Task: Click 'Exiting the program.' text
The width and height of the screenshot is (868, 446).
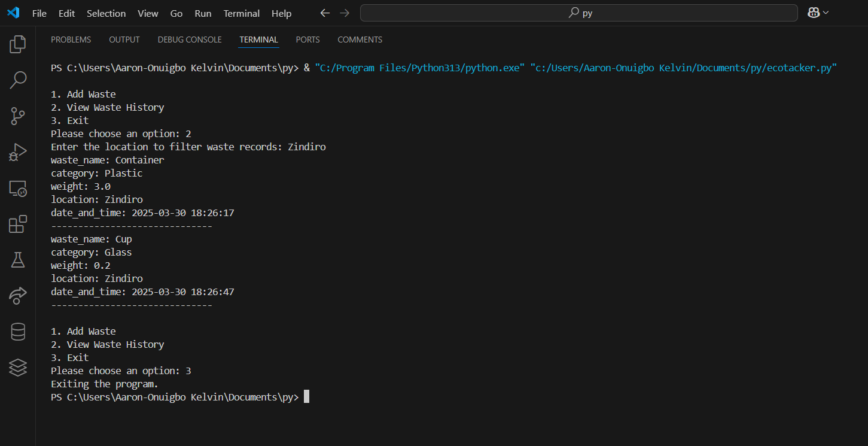Action: point(105,384)
